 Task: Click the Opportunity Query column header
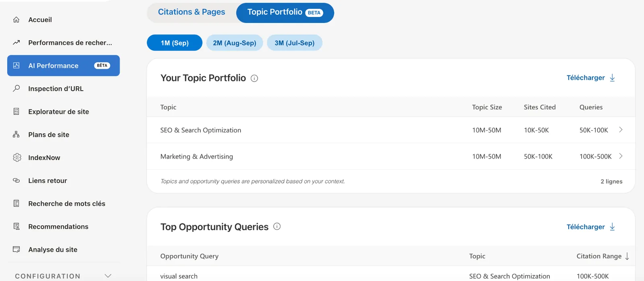189,256
